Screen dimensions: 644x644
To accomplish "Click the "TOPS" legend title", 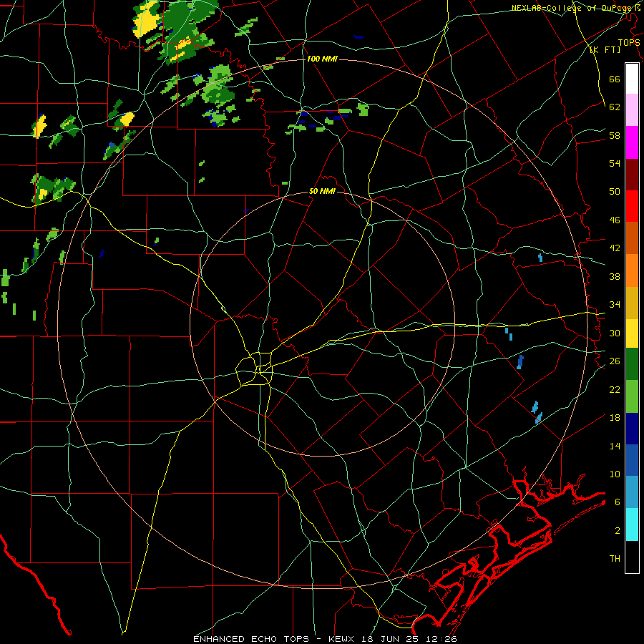I will click(x=629, y=42).
